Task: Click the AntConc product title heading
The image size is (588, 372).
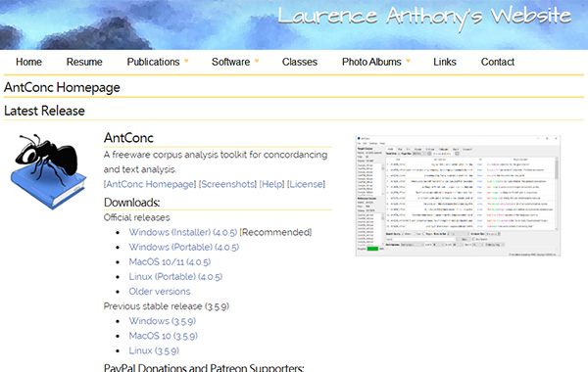Action: (x=128, y=138)
